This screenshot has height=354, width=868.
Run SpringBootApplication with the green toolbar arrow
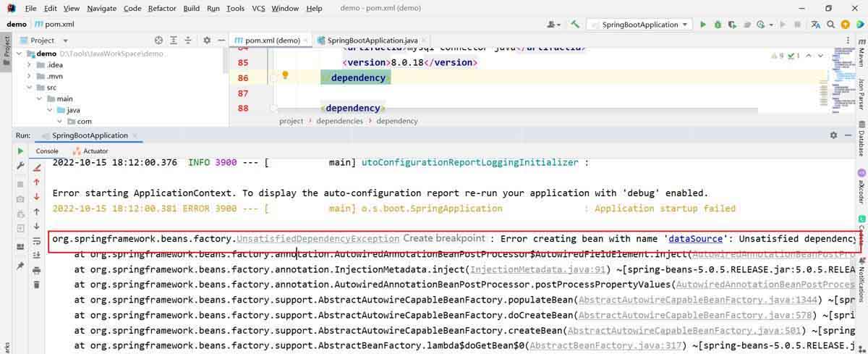coord(702,25)
